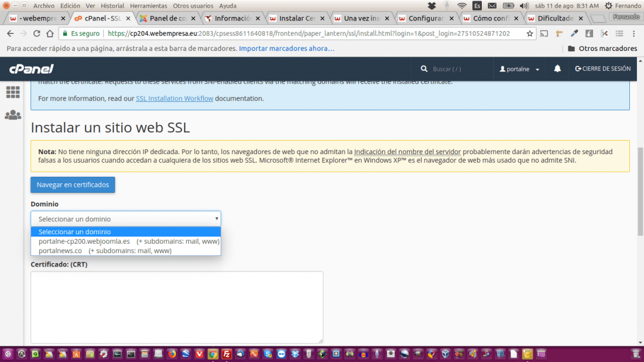Choose portalne-cp200.webjoomla.es option
Image resolution: width=644 pixels, height=362 pixels.
pyautogui.click(x=126, y=241)
